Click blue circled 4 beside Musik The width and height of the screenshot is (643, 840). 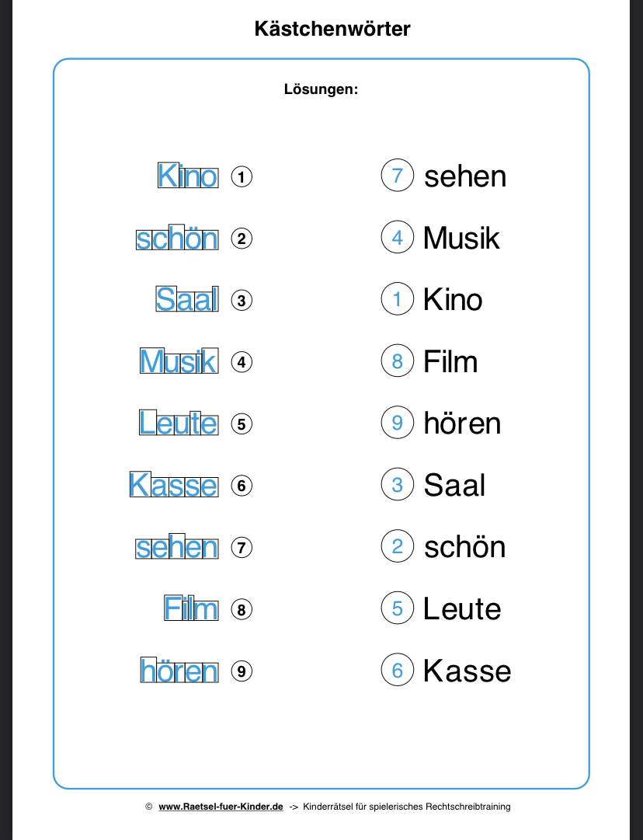point(398,237)
